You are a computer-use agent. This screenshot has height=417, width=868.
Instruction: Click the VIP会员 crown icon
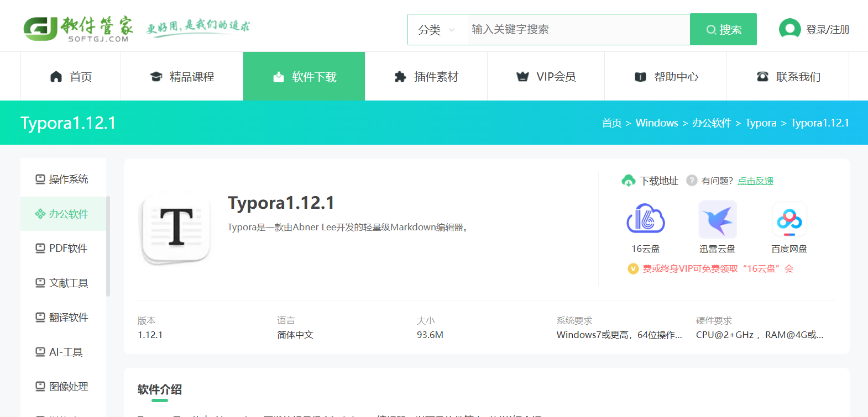click(x=522, y=77)
